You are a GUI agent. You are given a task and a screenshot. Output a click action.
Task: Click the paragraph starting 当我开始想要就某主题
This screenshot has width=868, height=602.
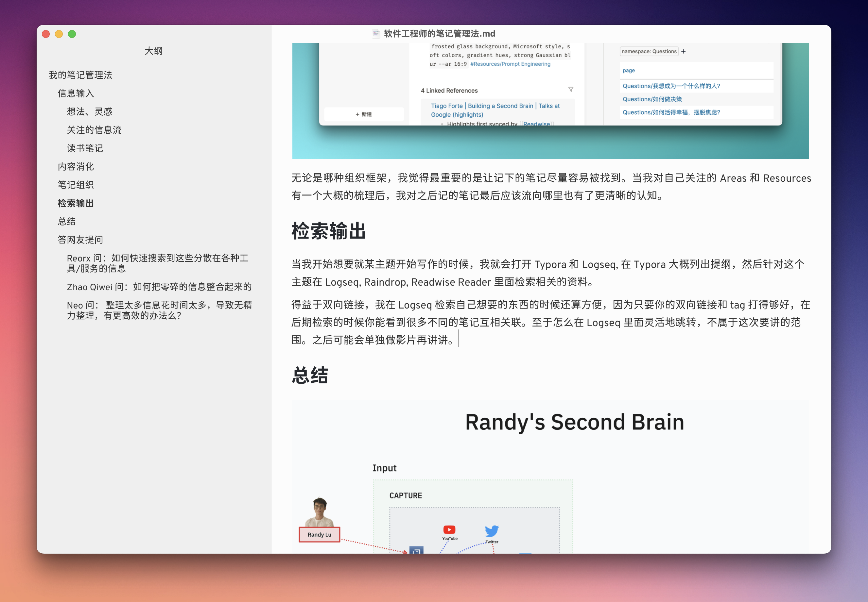tap(548, 273)
